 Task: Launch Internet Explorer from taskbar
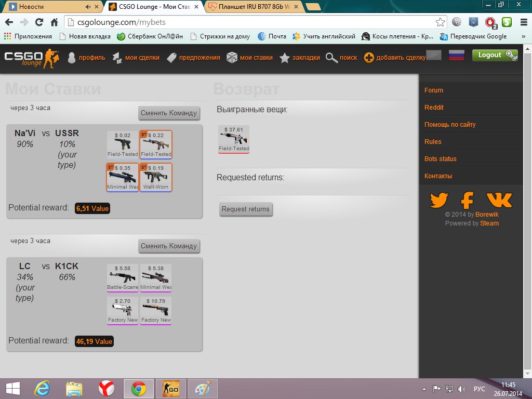tap(43, 389)
